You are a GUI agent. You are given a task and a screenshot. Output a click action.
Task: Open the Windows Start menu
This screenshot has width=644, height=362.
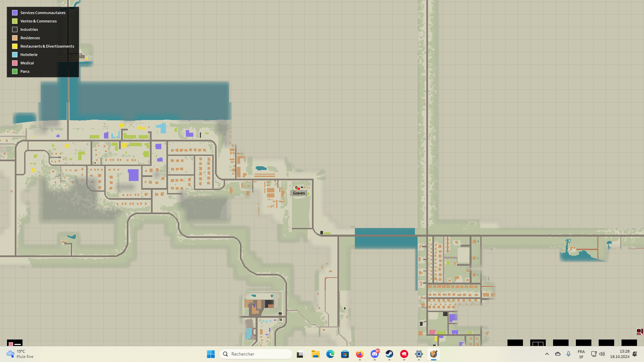[211, 354]
